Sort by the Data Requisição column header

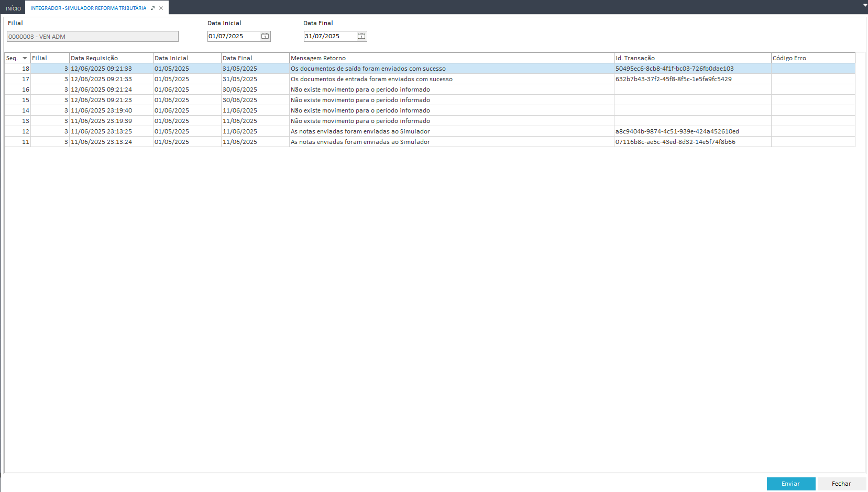[x=111, y=58]
